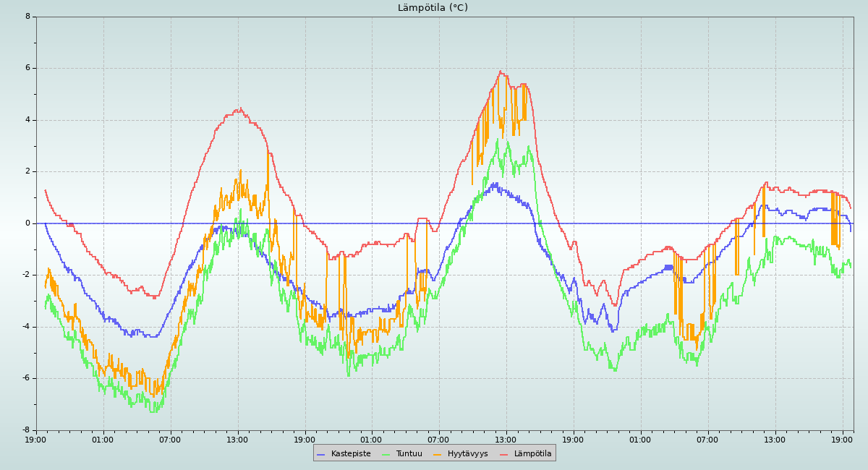Click green Tuntuu line marker in legend
Viewport: 868px width, 470px height.
[386, 454]
